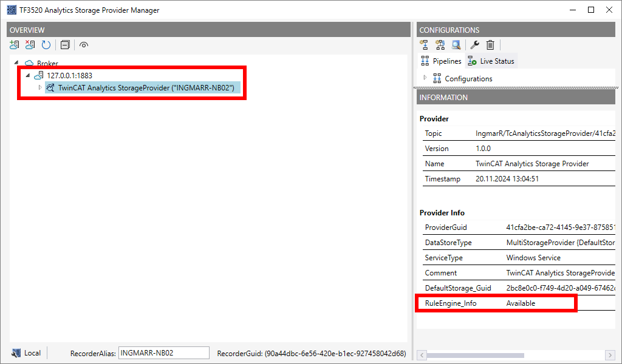Select the Configurations tree item
The height and width of the screenshot is (364, 622).
click(x=468, y=78)
